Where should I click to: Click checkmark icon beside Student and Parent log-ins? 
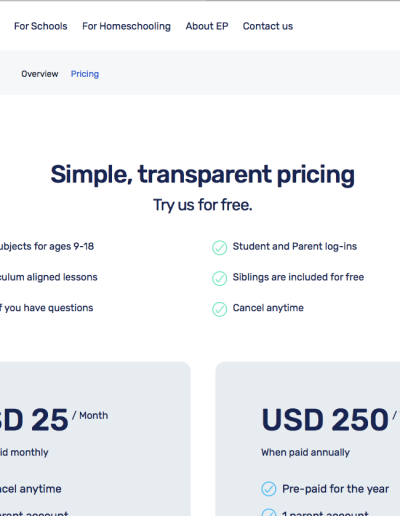point(219,248)
